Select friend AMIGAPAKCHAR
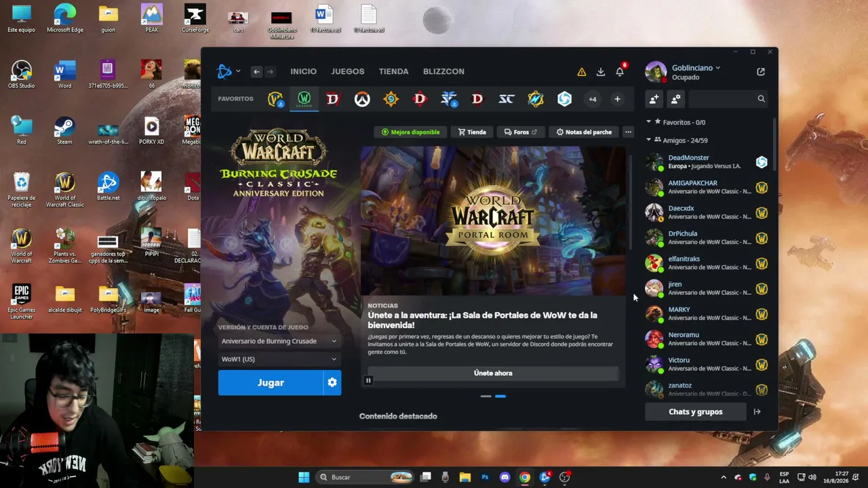 click(x=707, y=187)
